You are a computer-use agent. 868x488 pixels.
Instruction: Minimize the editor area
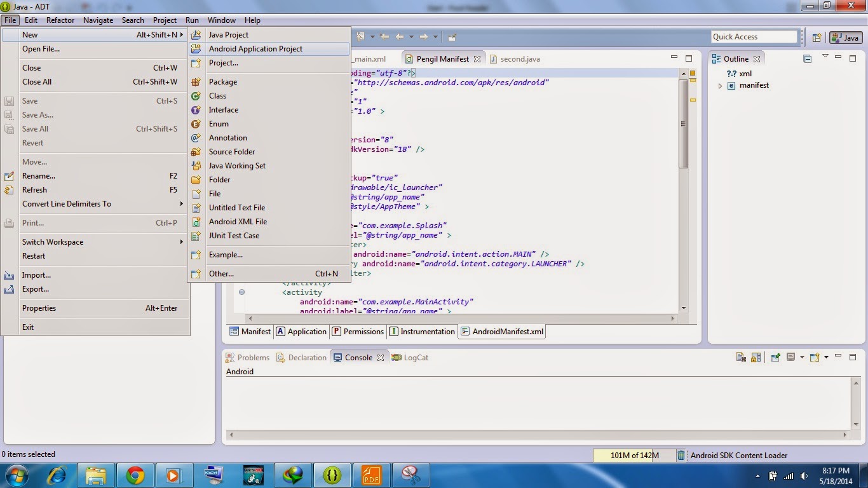point(675,58)
